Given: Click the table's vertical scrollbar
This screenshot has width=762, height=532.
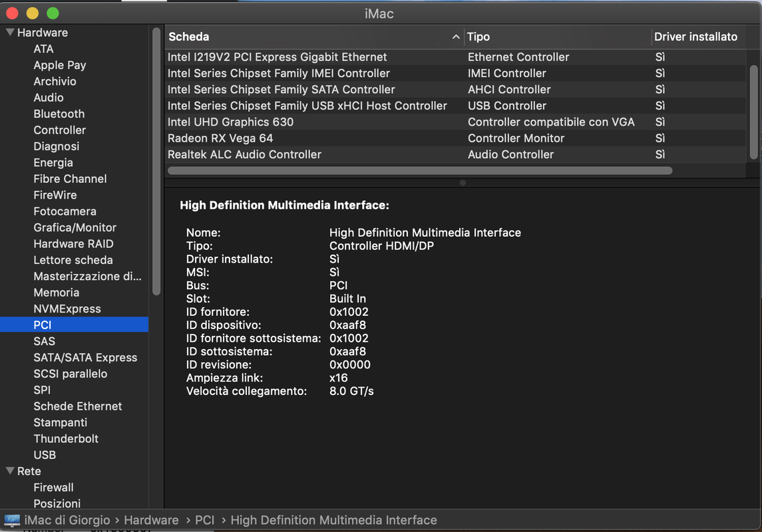Looking at the screenshot, I should [x=754, y=112].
